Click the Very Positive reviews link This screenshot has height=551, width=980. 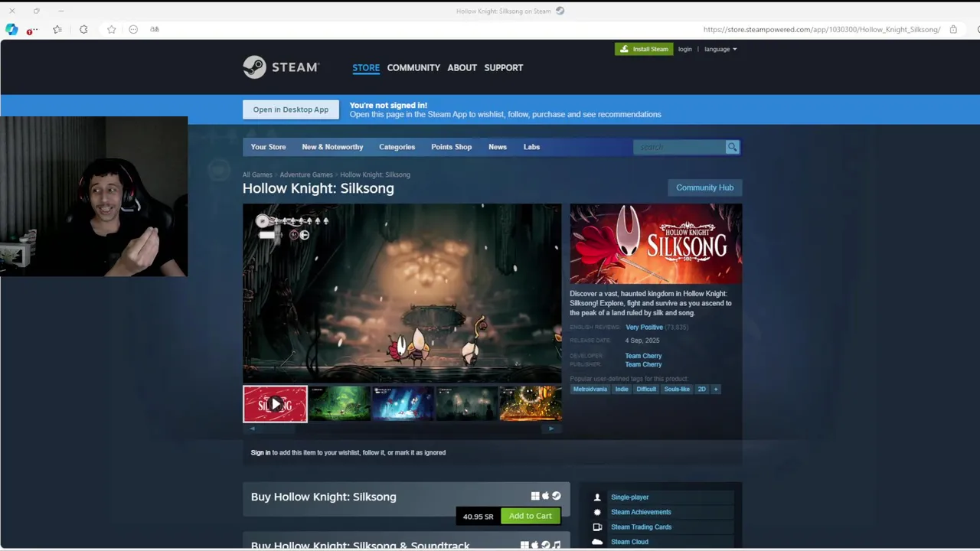click(644, 328)
